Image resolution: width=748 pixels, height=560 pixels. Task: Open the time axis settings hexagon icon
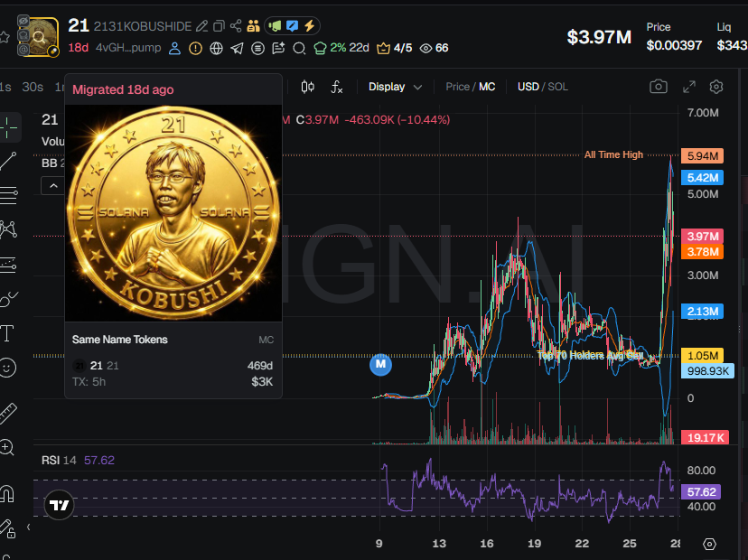pyautogui.click(x=709, y=544)
